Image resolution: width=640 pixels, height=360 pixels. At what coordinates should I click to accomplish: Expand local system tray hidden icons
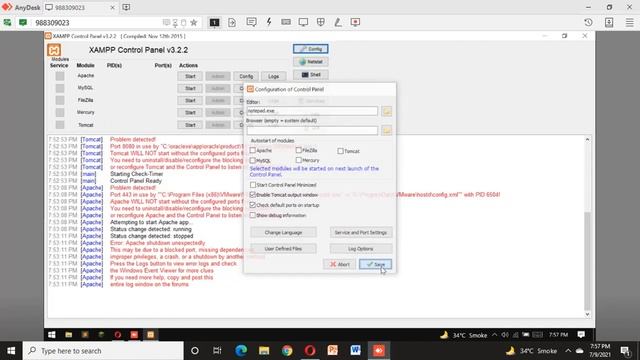[568, 351]
